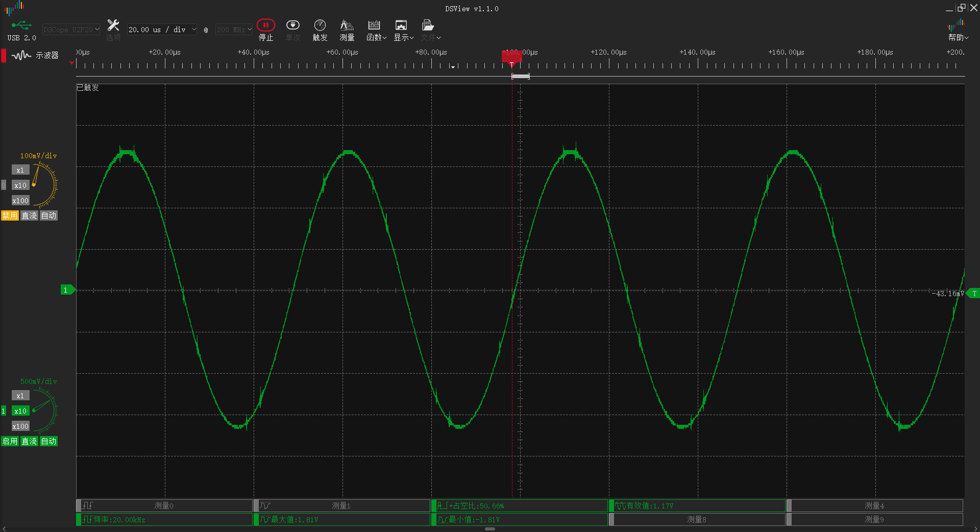This screenshot has height=532, width=980.
Task: Click the 单次 single capture icon
Action: [292, 30]
